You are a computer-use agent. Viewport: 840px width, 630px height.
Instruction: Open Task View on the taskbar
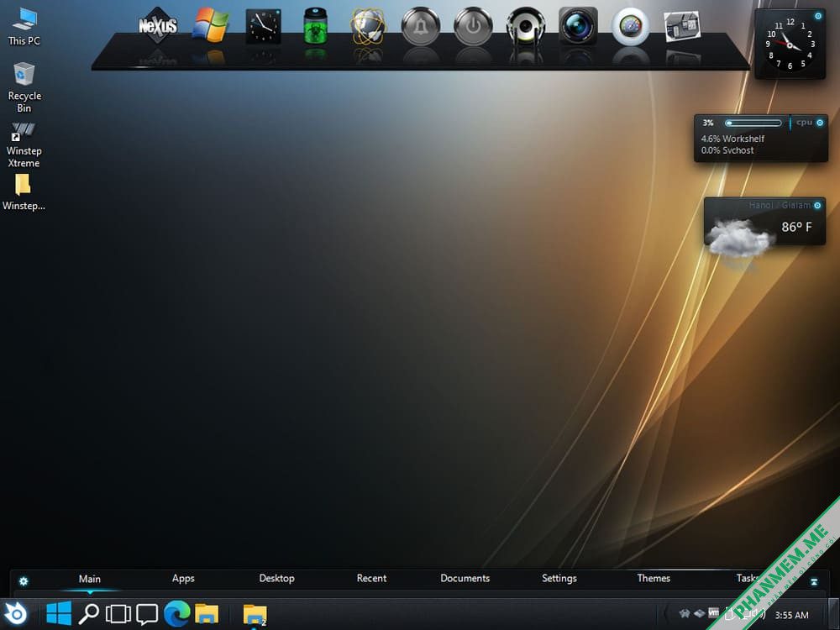(118, 614)
